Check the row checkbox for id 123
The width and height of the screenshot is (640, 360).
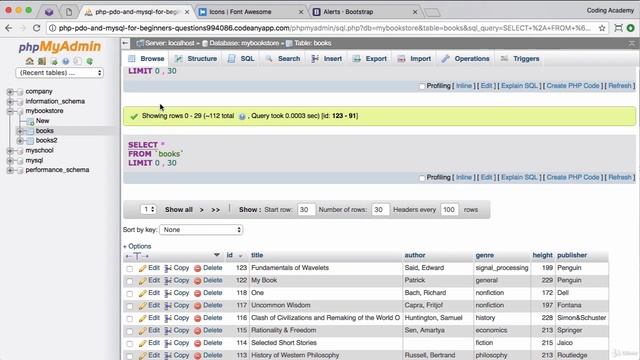click(x=130, y=269)
